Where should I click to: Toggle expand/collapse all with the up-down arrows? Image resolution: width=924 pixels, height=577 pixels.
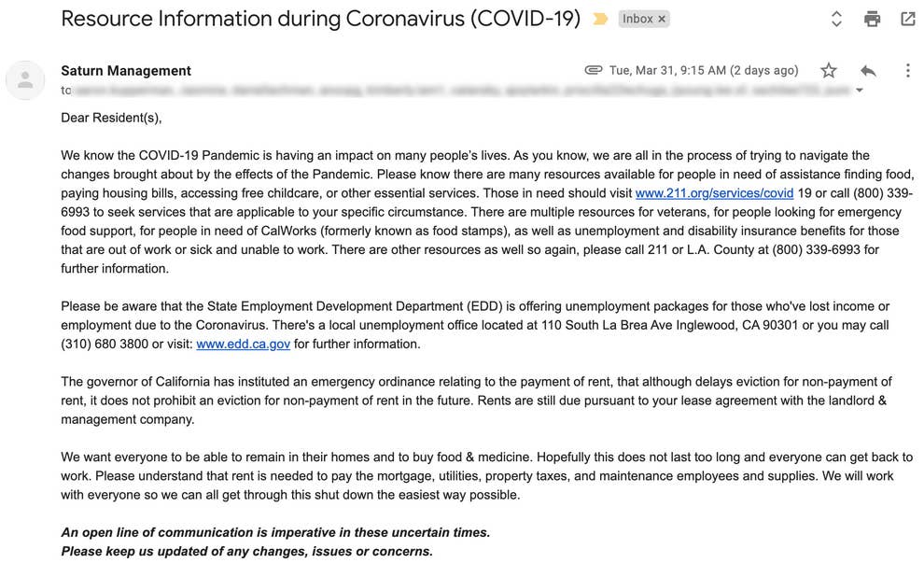836,19
